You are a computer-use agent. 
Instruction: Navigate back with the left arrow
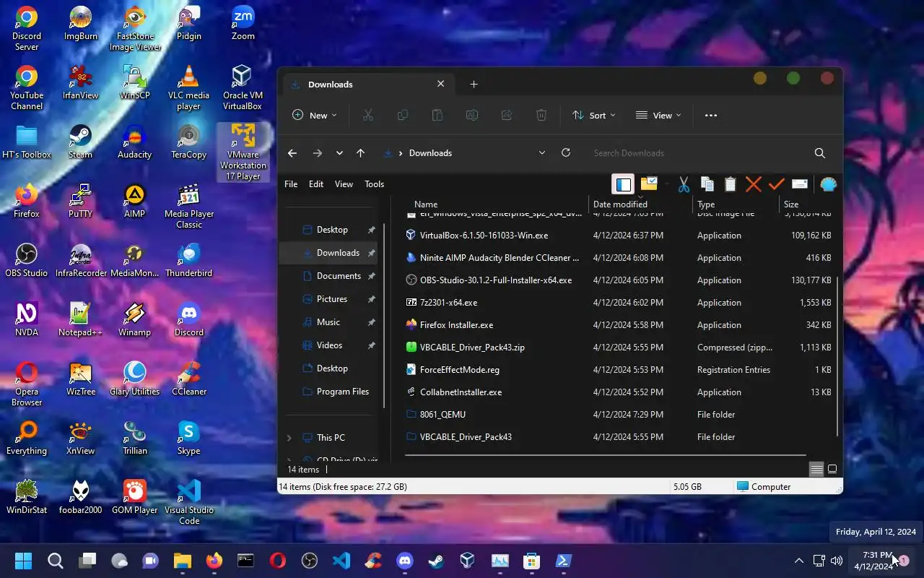[292, 153]
